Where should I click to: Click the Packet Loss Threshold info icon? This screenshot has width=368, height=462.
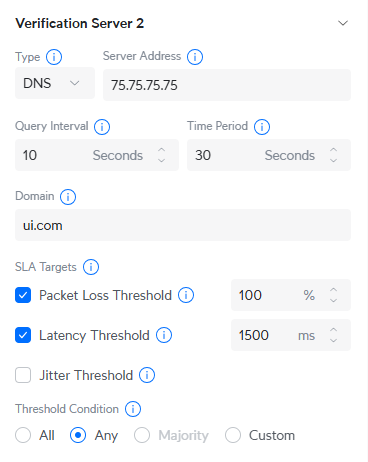click(186, 295)
